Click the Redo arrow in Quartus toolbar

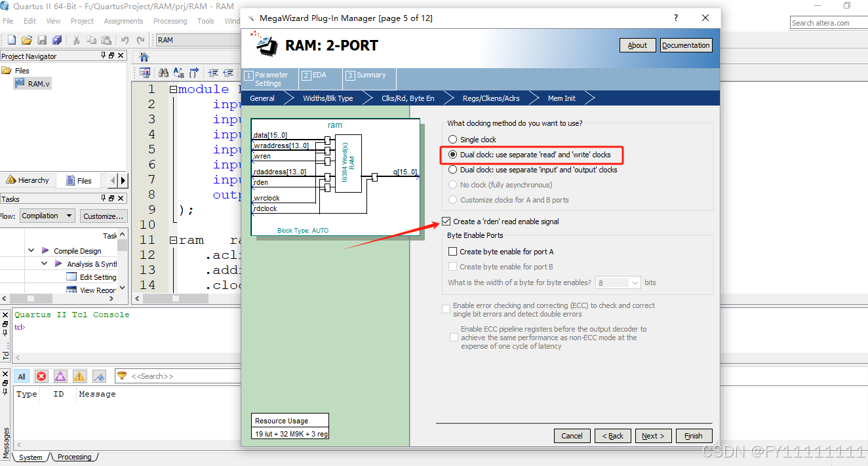point(140,40)
